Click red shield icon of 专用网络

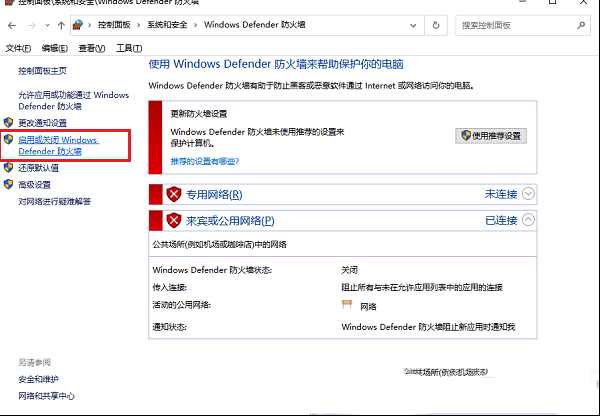(x=174, y=194)
